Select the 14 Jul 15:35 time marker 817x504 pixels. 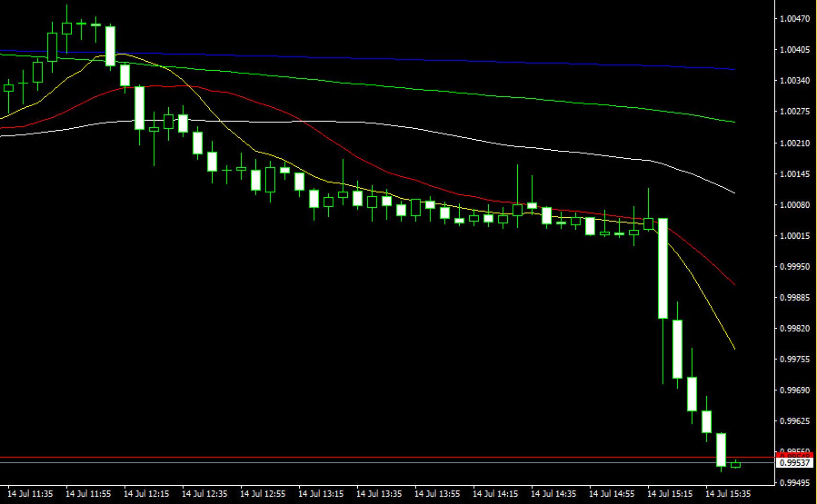pyautogui.click(x=728, y=493)
